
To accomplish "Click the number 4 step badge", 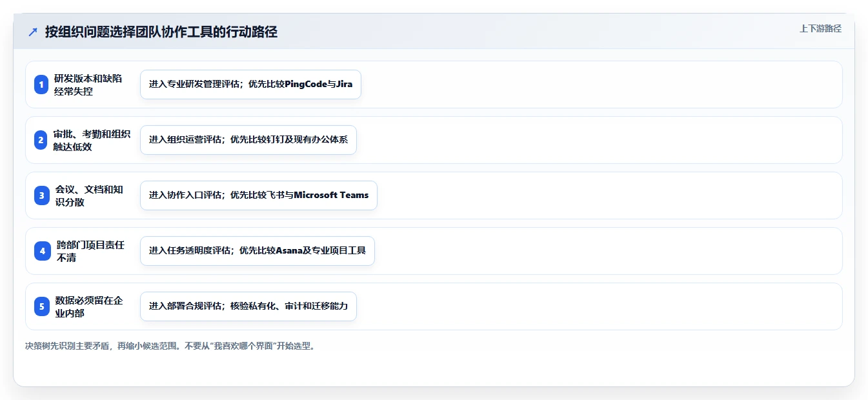I will coord(41,251).
